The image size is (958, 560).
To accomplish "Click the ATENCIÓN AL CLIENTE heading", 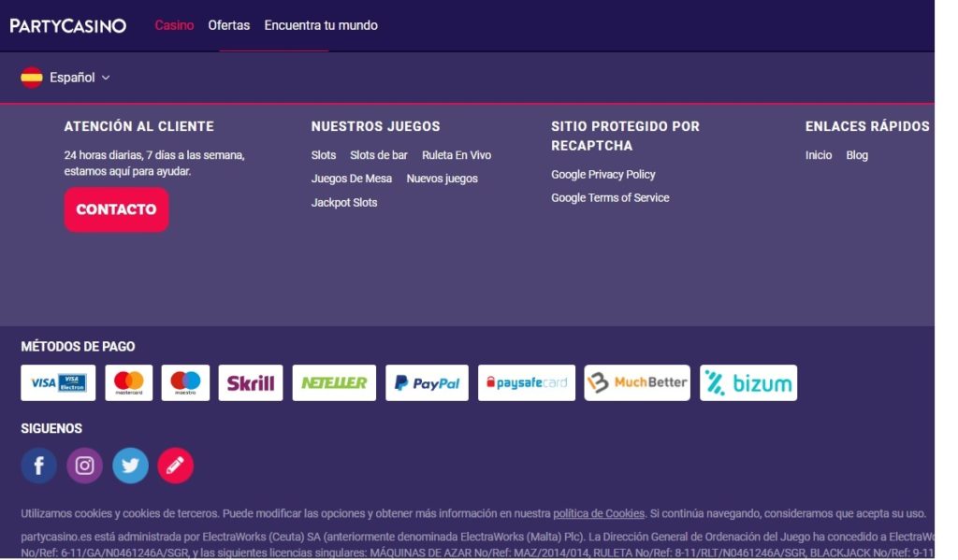I will (139, 126).
